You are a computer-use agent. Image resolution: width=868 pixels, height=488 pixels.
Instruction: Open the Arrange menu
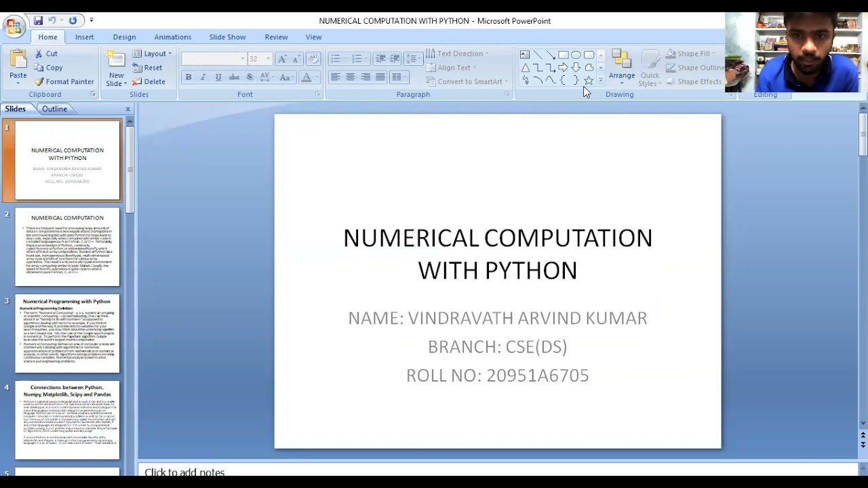point(621,67)
